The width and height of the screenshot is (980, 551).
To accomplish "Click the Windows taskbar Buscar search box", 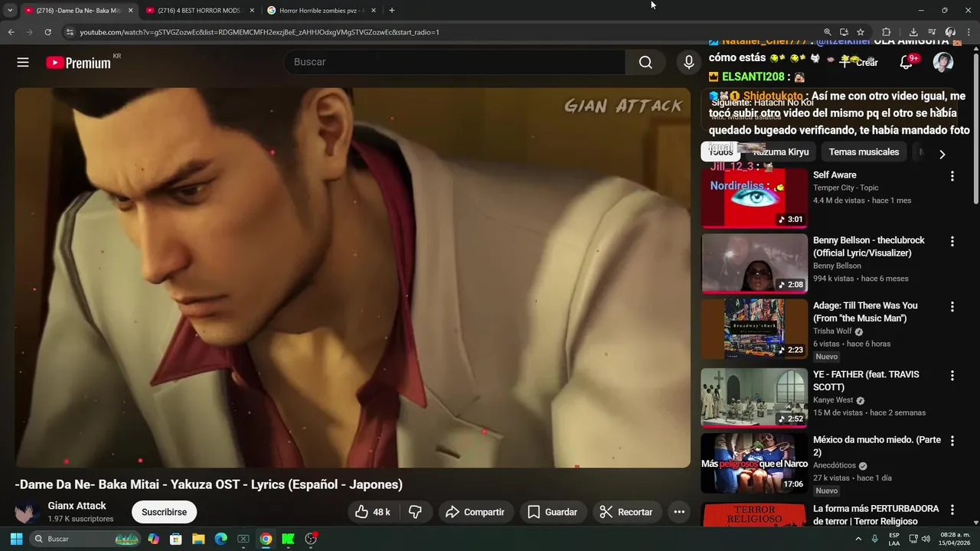I will click(x=86, y=539).
